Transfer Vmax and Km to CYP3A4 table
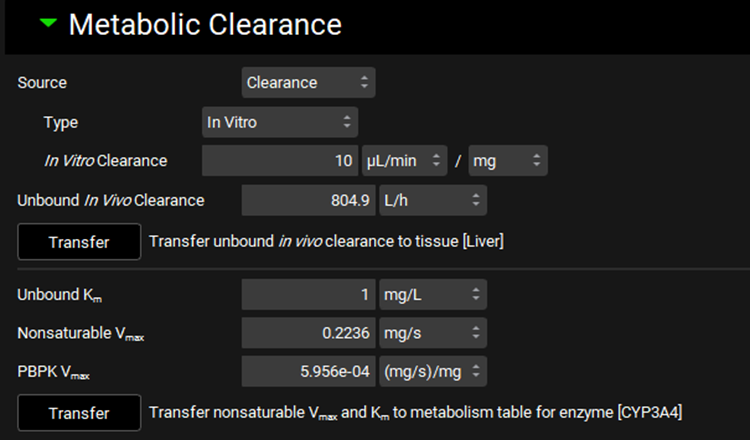750x440 pixels. (x=79, y=412)
